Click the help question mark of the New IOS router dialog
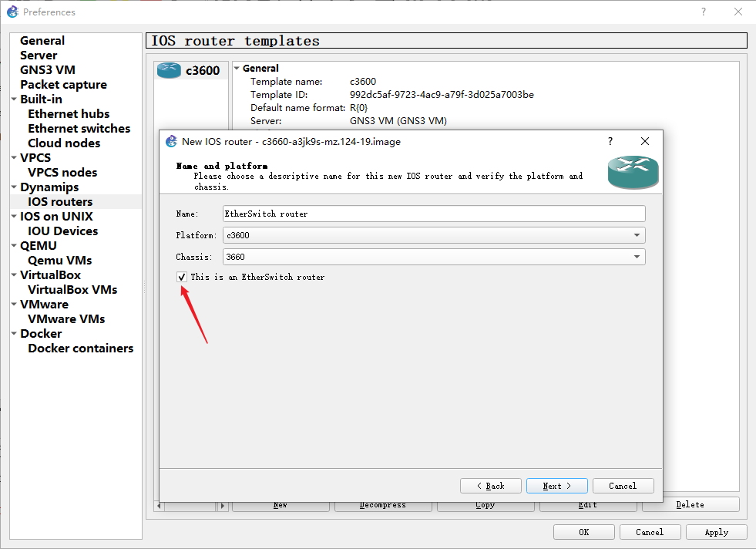 tap(610, 141)
